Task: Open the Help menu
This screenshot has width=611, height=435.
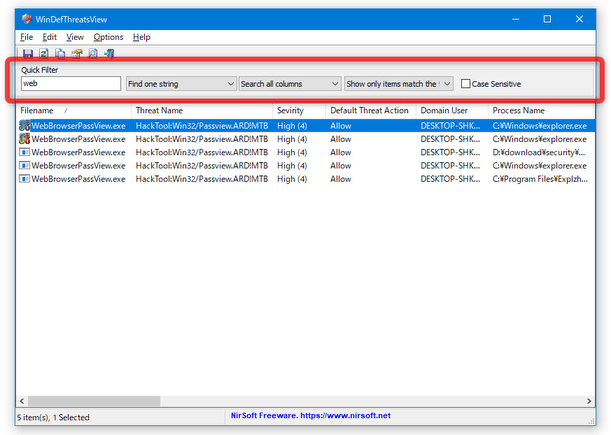Action: click(141, 37)
